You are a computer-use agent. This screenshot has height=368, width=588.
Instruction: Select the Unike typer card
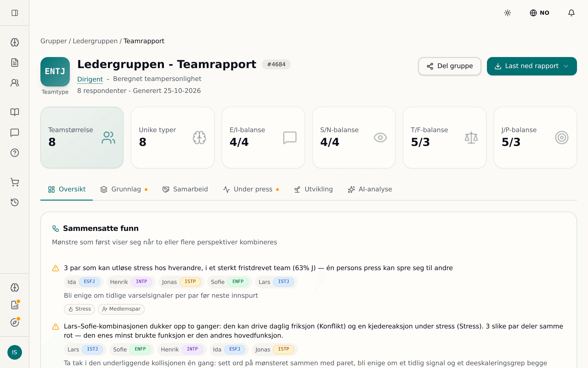point(173,137)
